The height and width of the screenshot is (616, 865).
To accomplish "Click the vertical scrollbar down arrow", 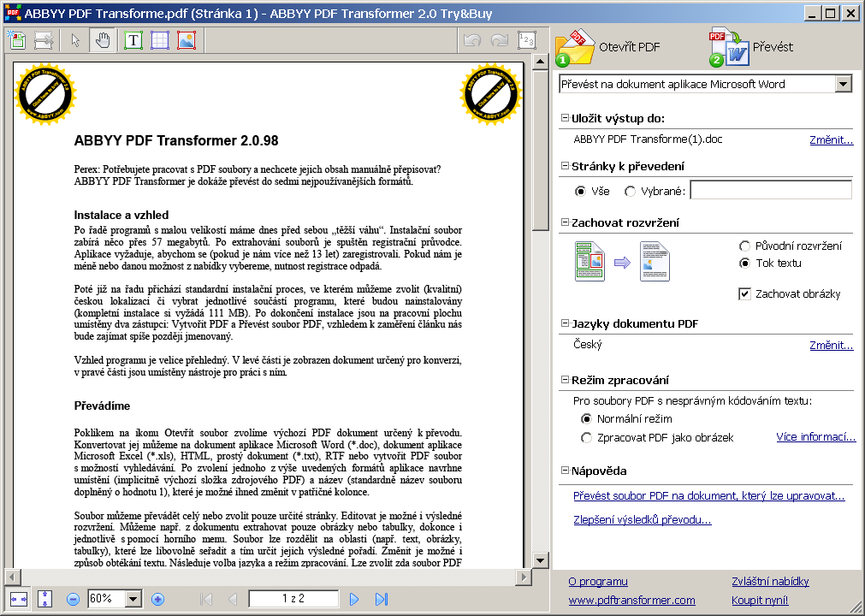I will coord(540,561).
